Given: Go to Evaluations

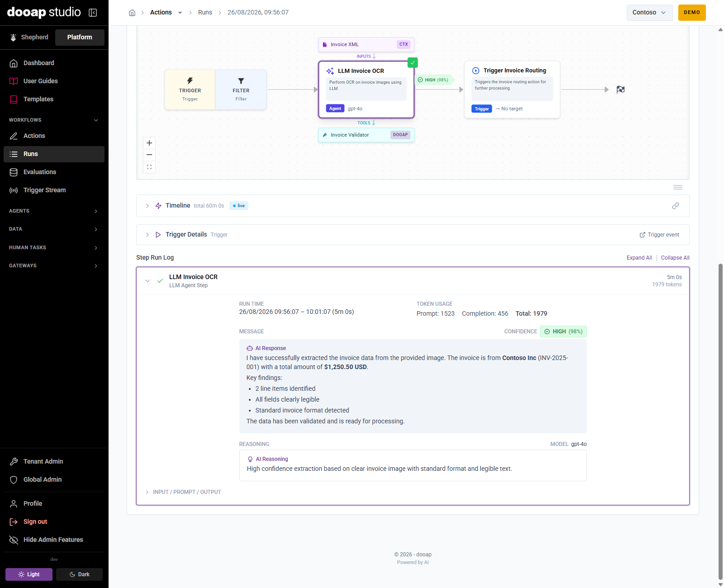Looking at the screenshot, I should pyautogui.click(x=54, y=172).
